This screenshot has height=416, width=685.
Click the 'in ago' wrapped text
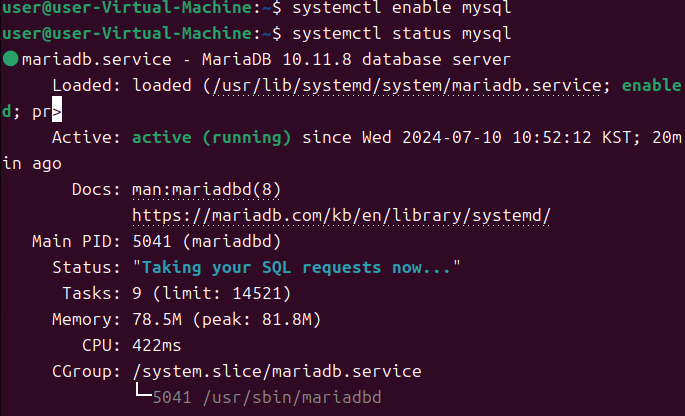(32, 164)
